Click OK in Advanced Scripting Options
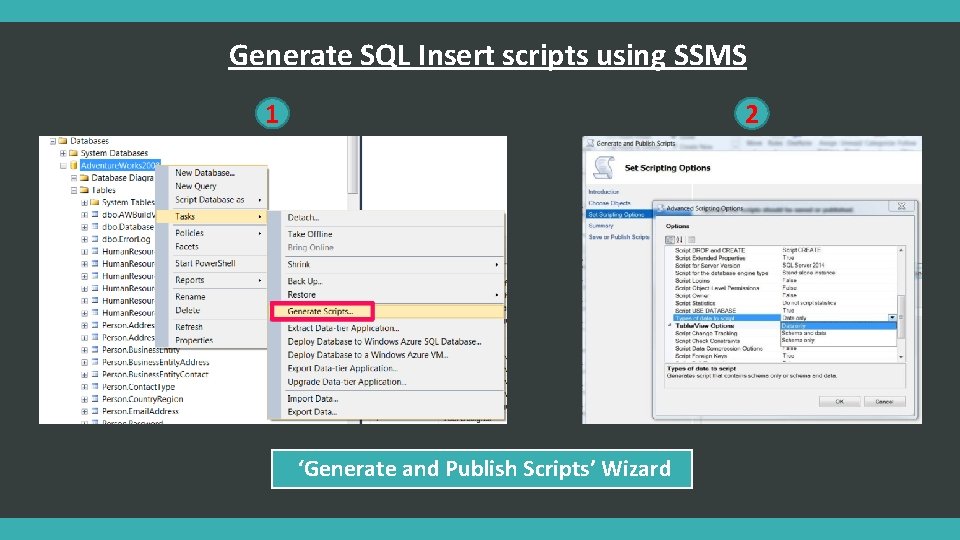This screenshot has width=960, height=540. (839, 402)
